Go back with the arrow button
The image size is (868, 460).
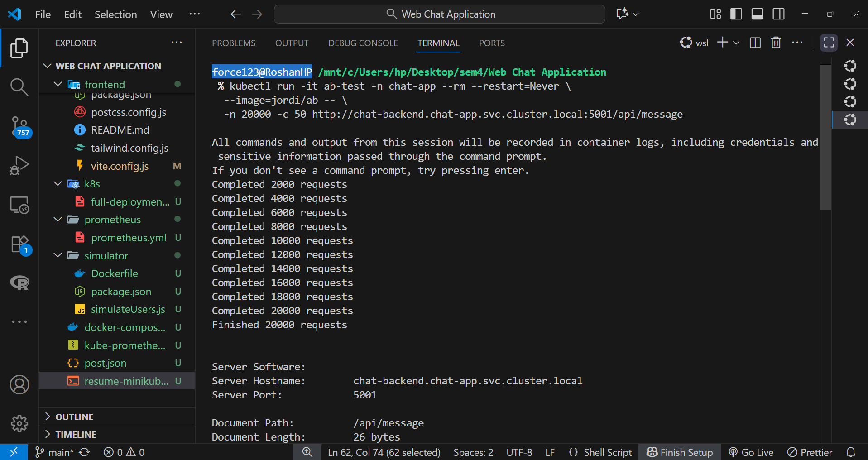click(x=235, y=14)
